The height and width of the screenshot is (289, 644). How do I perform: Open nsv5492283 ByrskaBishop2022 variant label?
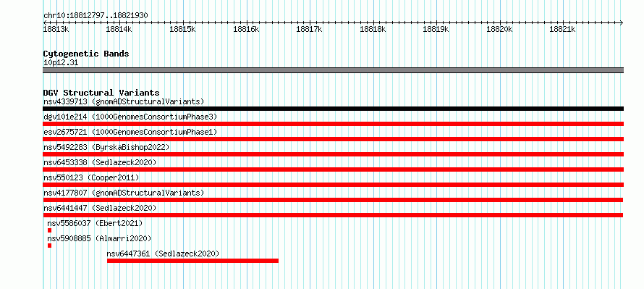106,147
